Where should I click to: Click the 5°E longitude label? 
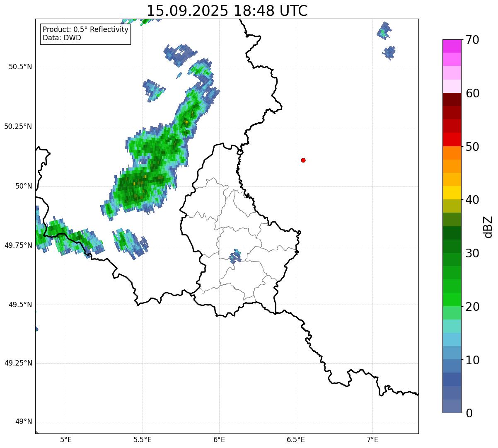click(66, 440)
